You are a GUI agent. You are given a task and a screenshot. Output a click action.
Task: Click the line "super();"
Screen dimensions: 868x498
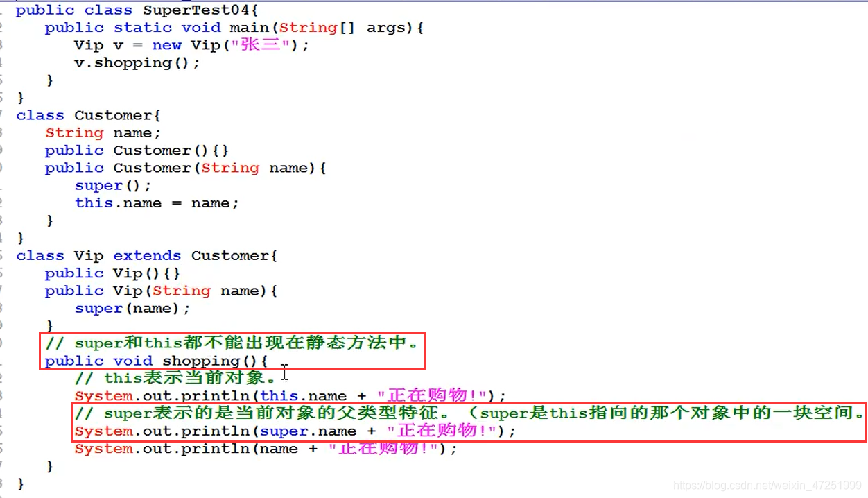coord(113,185)
